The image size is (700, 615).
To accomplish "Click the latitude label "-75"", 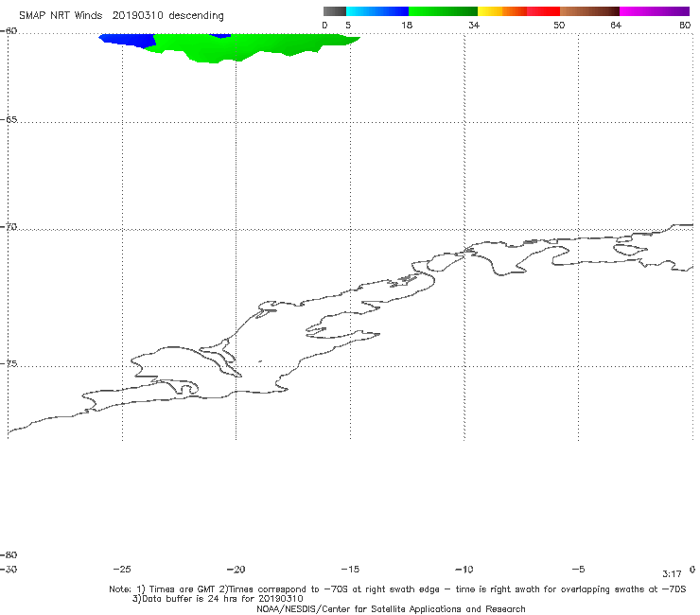I will click(9, 364).
